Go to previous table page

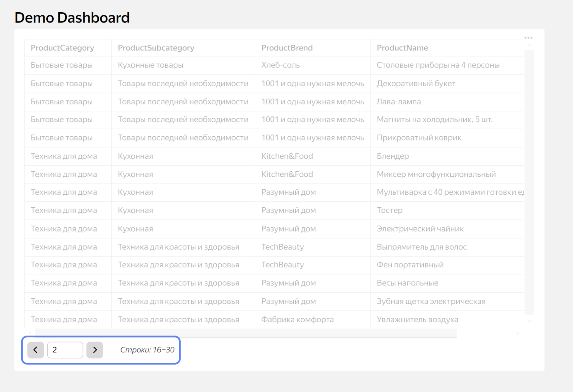coord(35,350)
